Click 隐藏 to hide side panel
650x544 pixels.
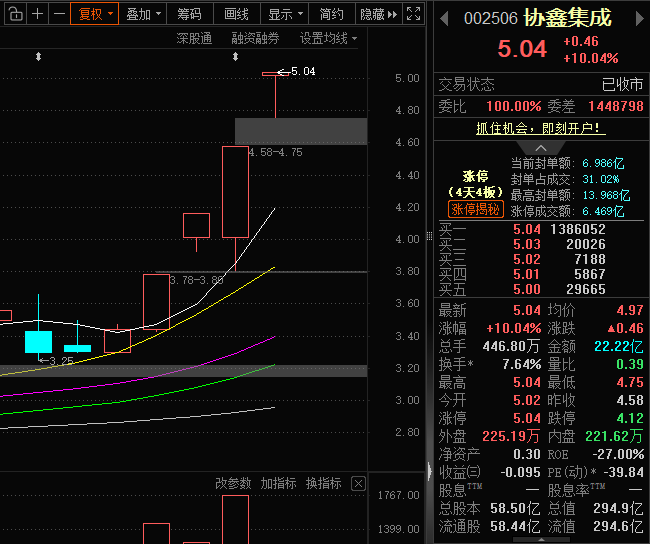coord(378,14)
